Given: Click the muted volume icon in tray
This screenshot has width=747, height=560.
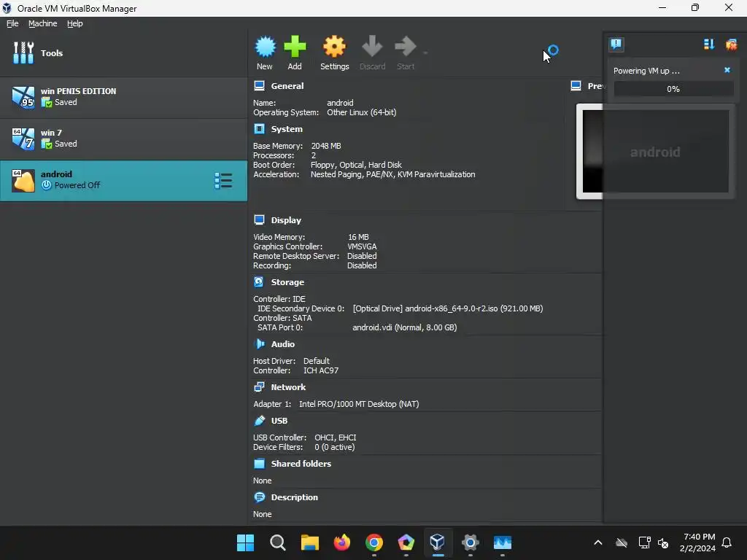Looking at the screenshot, I should pos(662,542).
